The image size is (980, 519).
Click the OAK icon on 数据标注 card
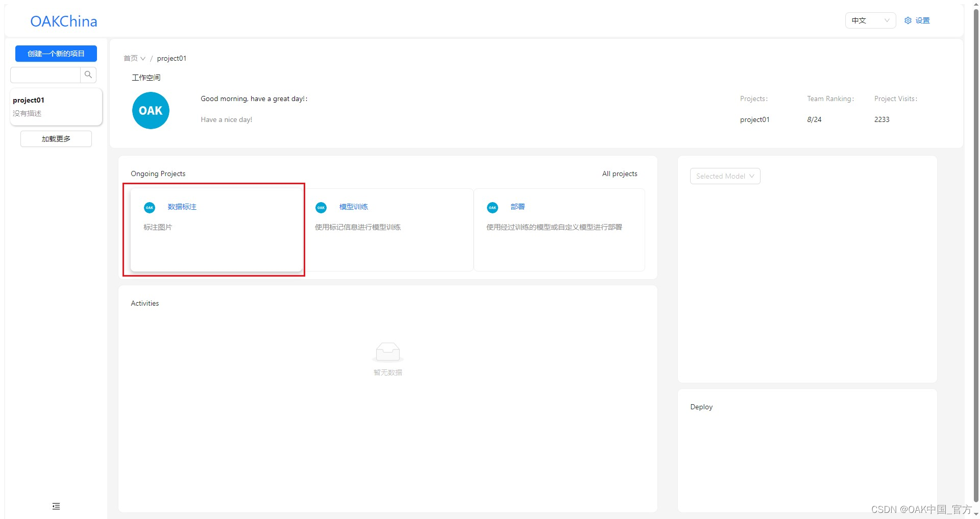[x=150, y=207]
